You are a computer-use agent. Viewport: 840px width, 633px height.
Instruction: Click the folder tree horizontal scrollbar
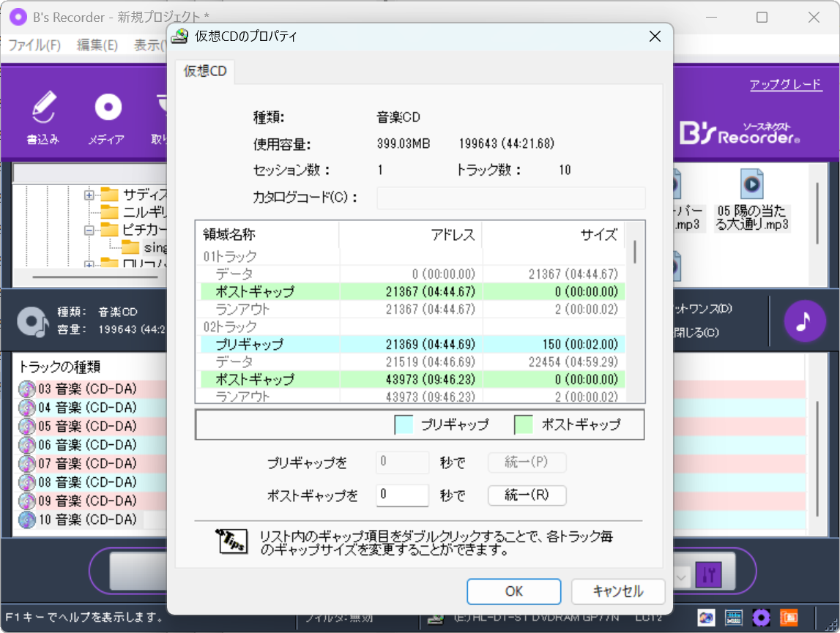click(x=94, y=277)
